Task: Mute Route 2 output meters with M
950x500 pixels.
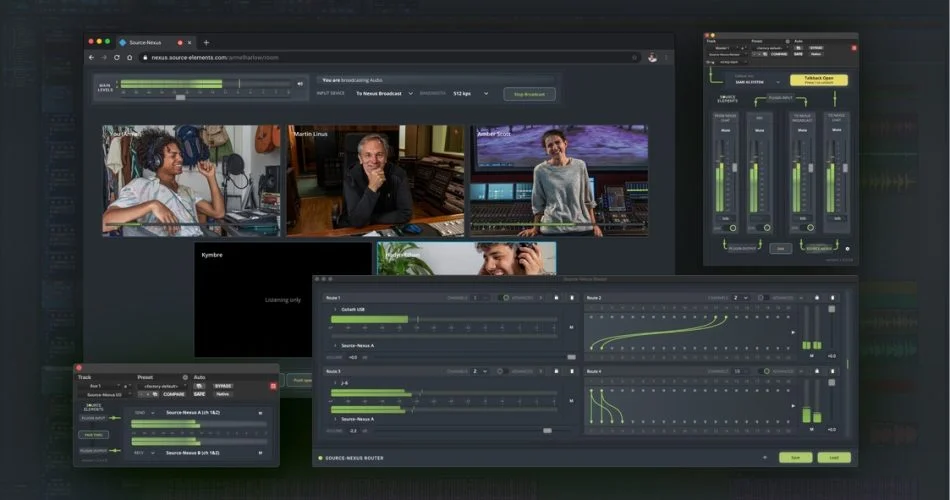Action: [x=812, y=356]
